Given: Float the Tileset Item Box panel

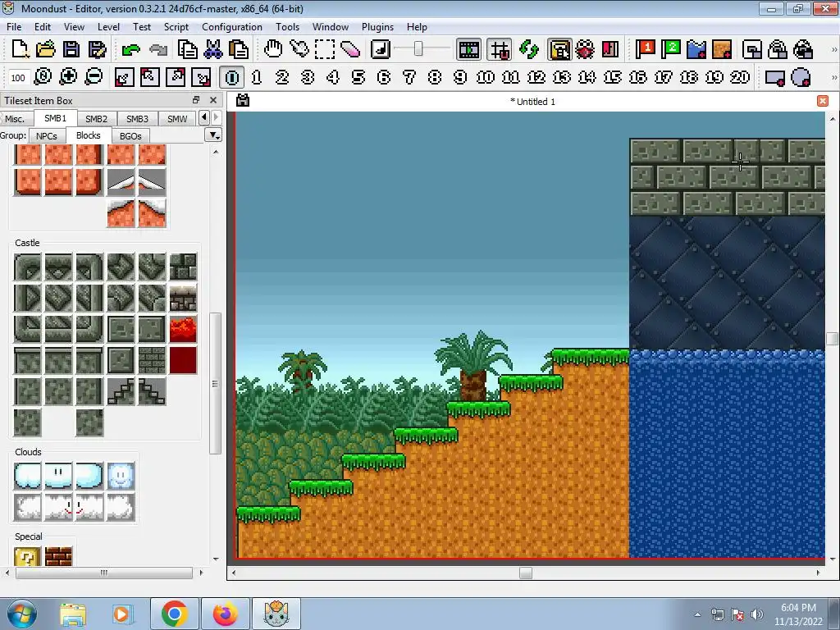Looking at the screenshot, I should [196, 100].
